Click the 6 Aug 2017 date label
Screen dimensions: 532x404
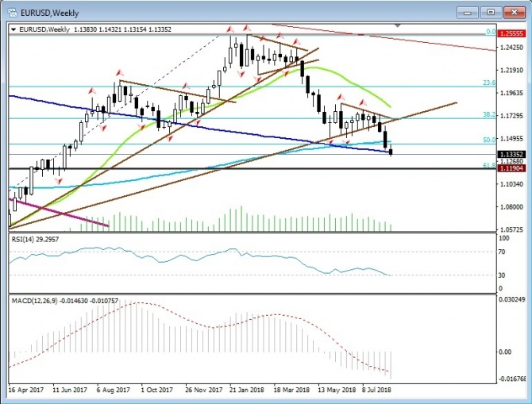tap(113, 390)
